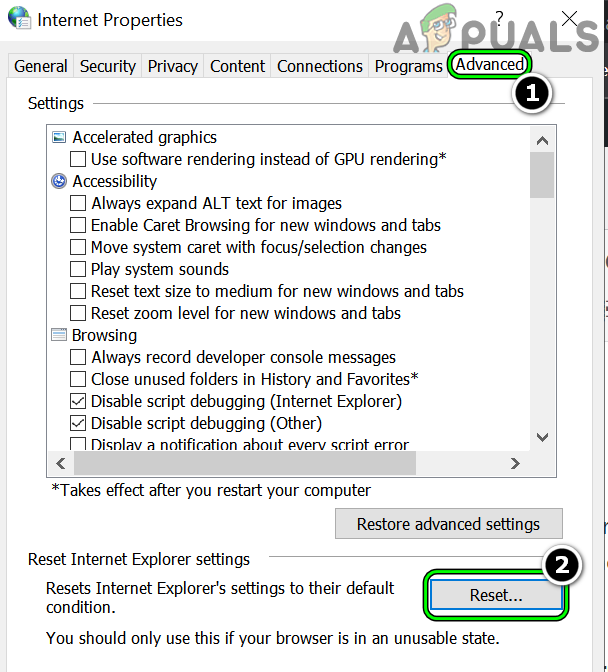Click the horizontal scrollbar thumb
This screenshot has height=672, width=608.
[245, 463]
